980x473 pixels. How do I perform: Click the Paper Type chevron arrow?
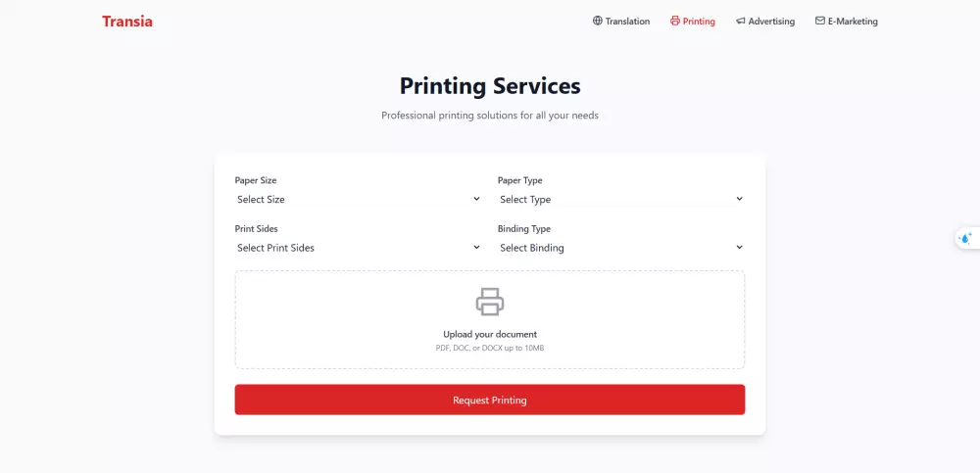739,199
